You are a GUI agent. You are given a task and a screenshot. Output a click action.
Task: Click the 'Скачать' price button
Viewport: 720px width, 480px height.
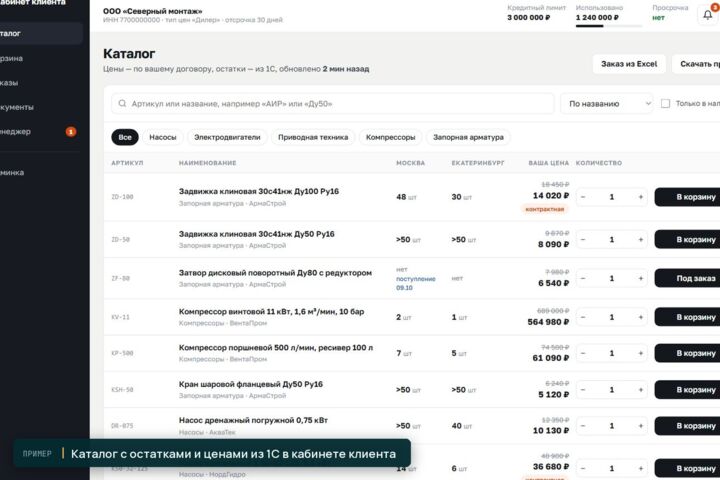(x=696, y=64)
